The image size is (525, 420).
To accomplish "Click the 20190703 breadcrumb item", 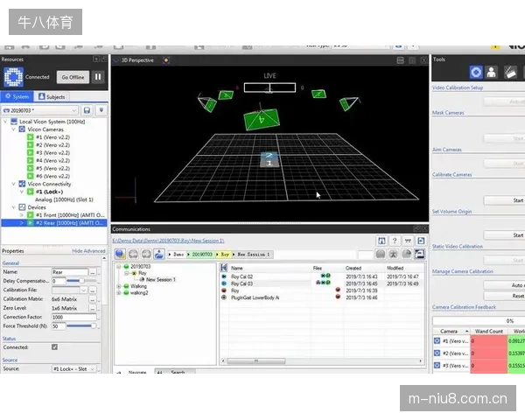I will coord(201,255).
